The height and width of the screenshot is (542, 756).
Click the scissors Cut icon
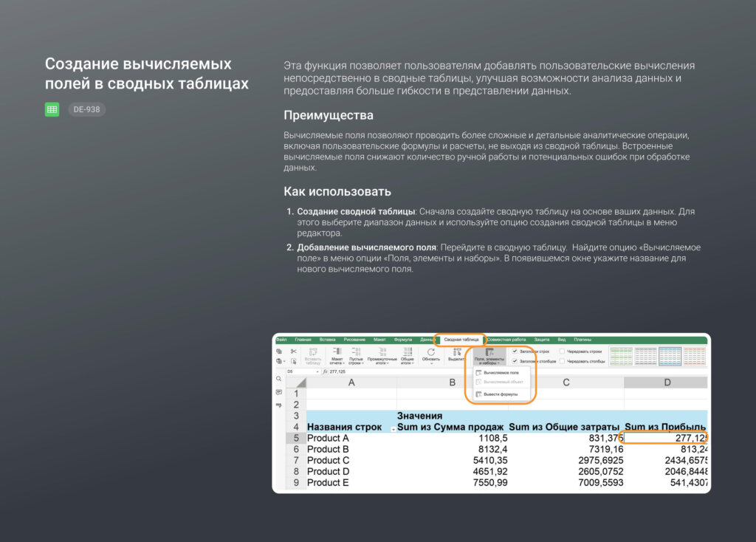pos(293,351)
